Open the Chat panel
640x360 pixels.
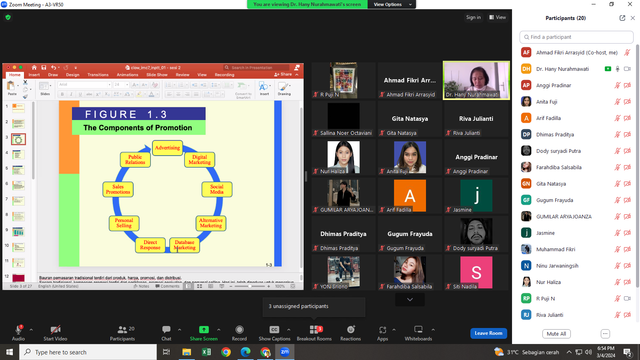click(x=166, y=332)
